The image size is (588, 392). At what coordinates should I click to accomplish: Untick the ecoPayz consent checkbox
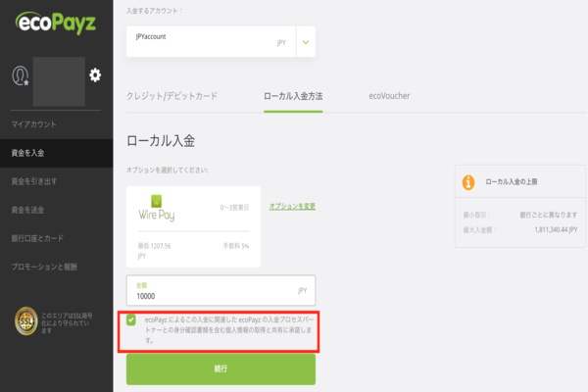coord(131,320)
